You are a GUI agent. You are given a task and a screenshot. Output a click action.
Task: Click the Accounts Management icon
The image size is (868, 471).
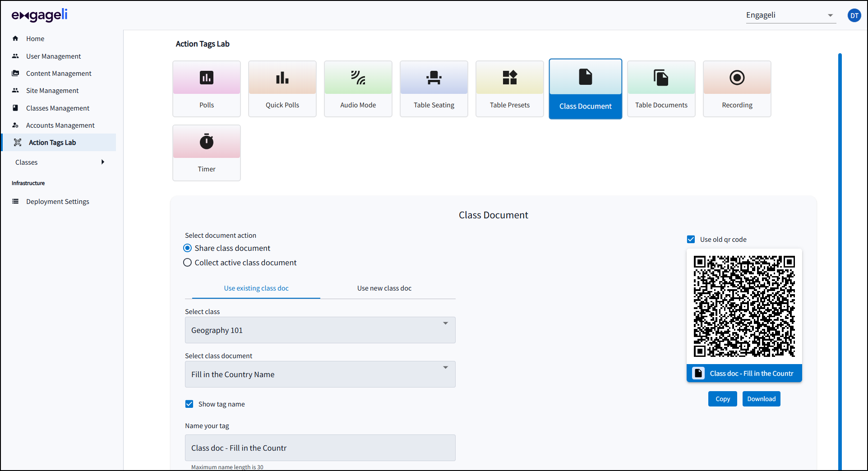(15, 125)
